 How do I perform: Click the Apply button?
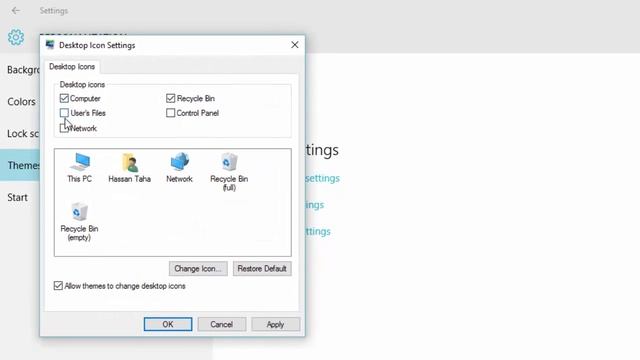click(276, 324)
